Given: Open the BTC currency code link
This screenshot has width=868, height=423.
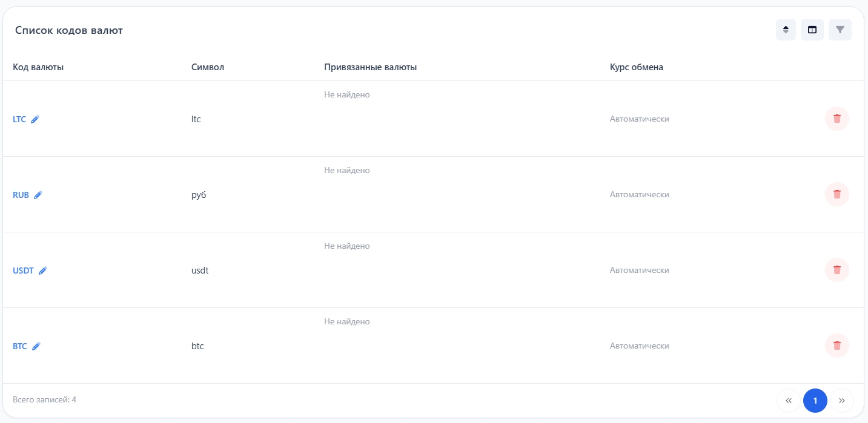Looking at the screenshot, I should (x=20, y=346).
